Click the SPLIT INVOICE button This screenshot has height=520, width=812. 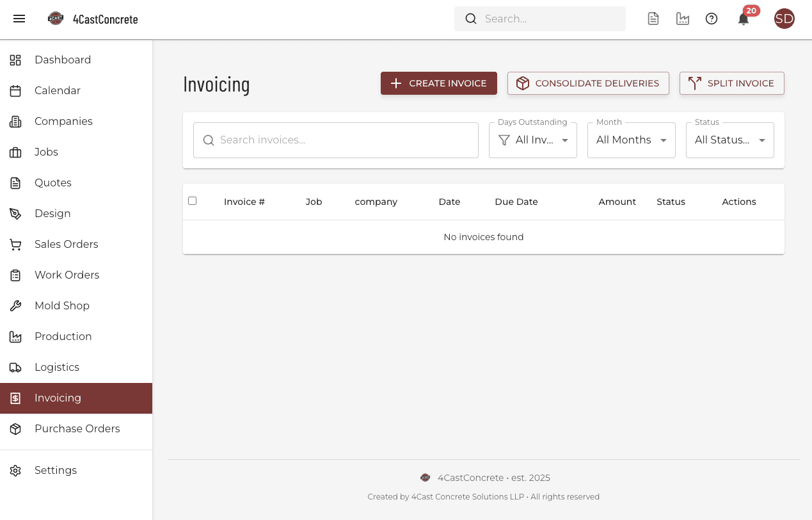[731, 83]
